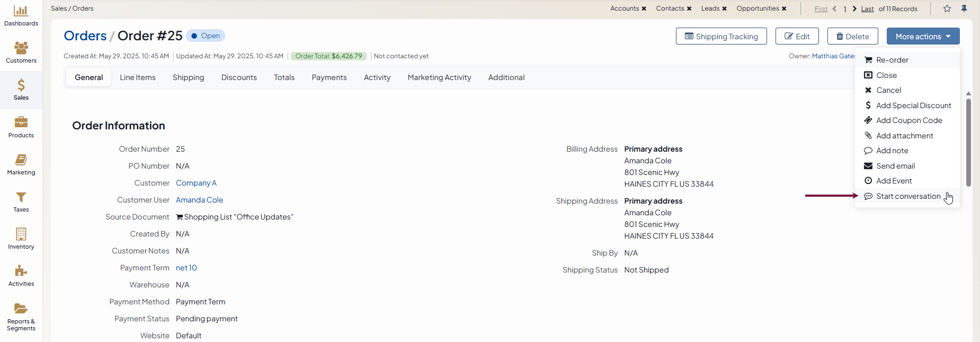Screen dimensions: 980x342
Task: Click the Shipping Tracking button
Action: click(x=721, y=36)
